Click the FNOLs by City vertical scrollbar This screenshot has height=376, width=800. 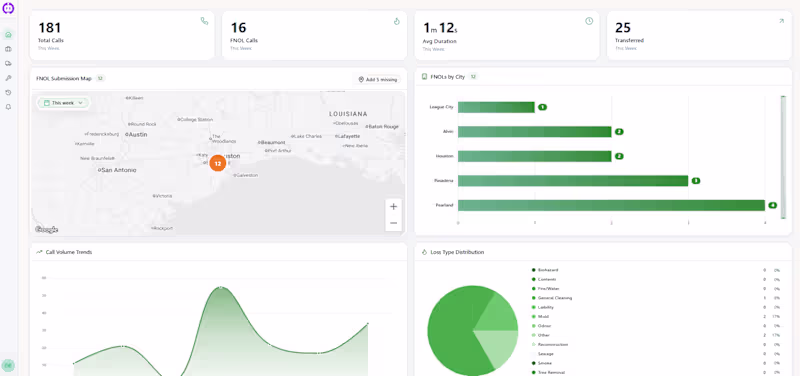click(784, 157)
